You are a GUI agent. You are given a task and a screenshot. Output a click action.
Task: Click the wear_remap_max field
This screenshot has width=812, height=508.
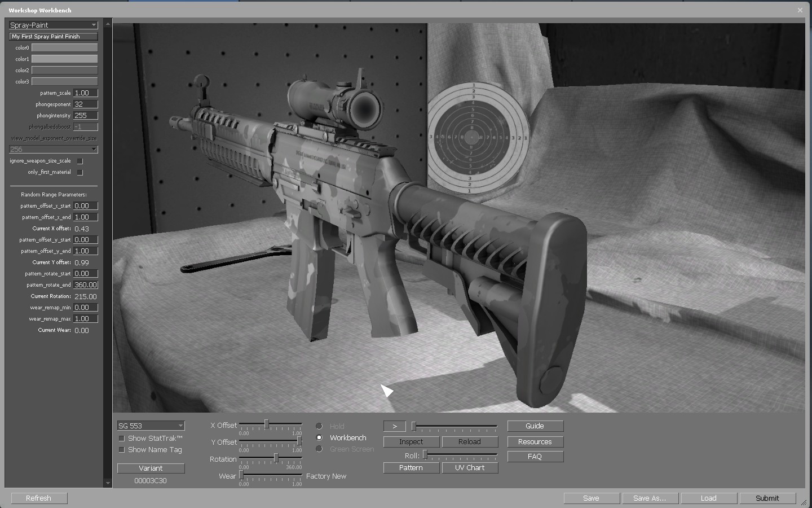tap(86, 319)
